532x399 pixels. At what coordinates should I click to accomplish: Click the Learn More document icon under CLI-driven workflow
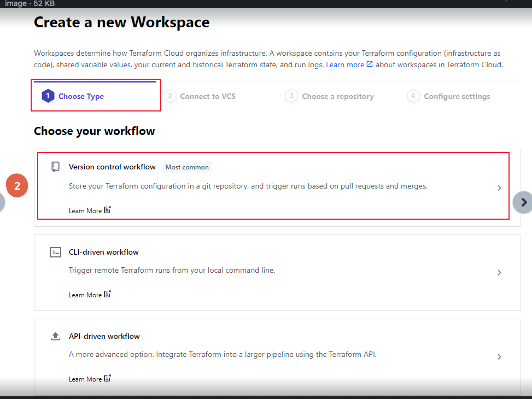click(x=107, y=294)
